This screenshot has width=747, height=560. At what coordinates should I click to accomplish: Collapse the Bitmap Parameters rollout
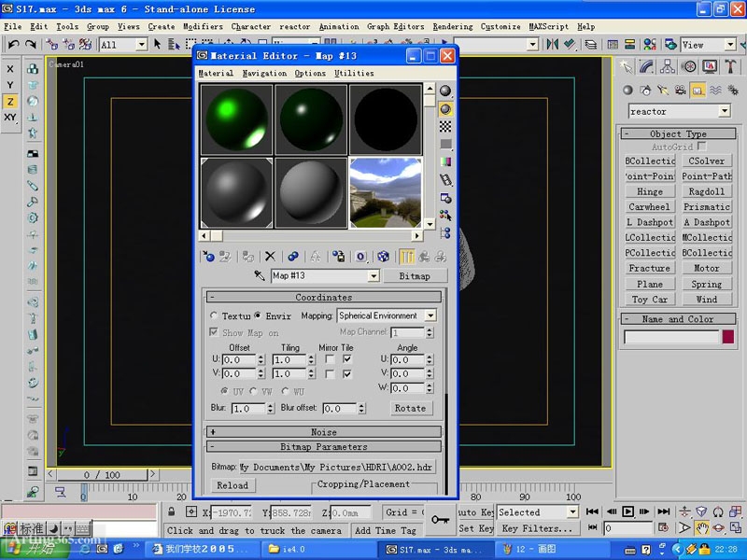(x=323, y=447)
